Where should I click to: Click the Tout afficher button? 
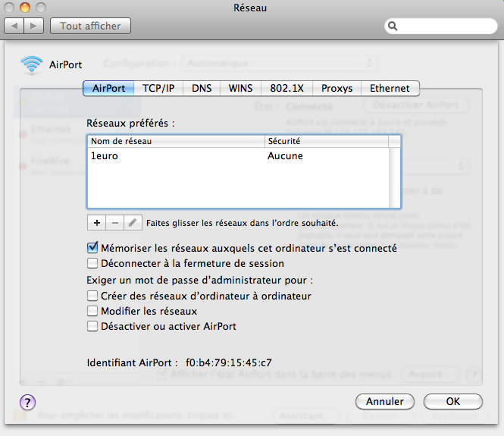point(90,26)
